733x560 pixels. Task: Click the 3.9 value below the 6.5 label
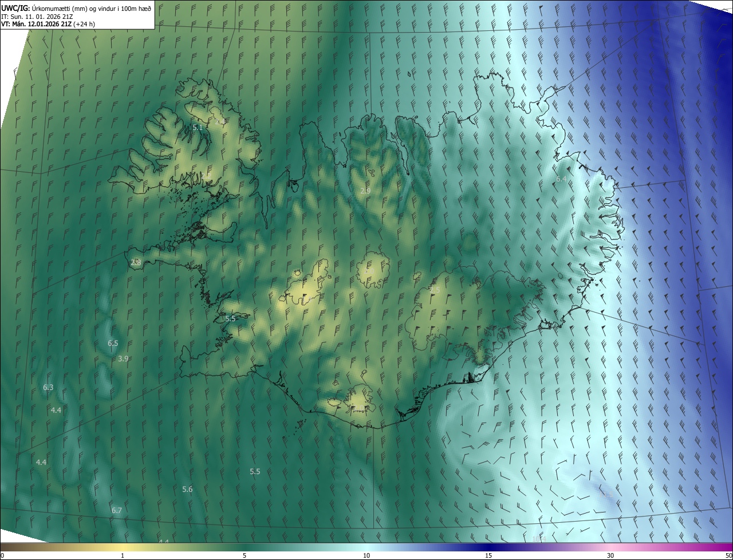[x=123, y=358]
